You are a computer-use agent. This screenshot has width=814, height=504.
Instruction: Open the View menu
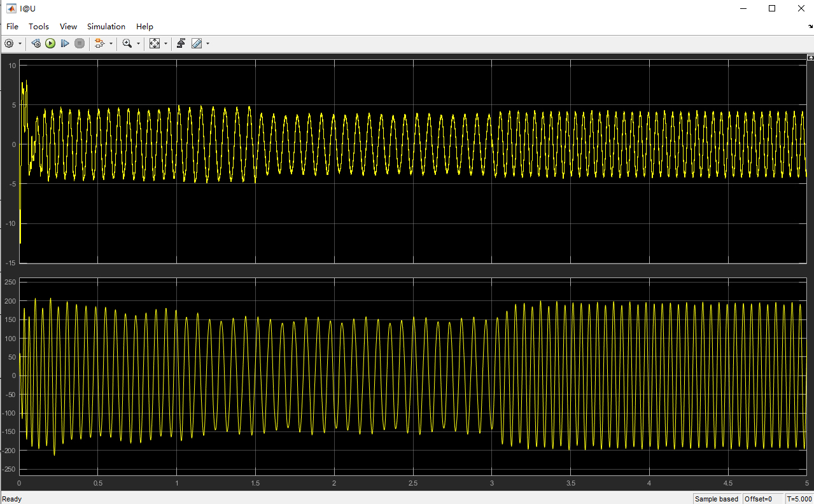tap(68, 26)
